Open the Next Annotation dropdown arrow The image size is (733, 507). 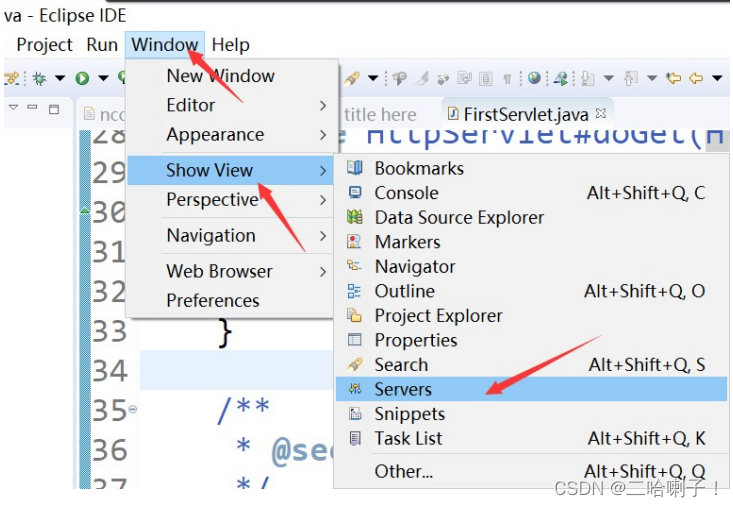coord(608,78)
